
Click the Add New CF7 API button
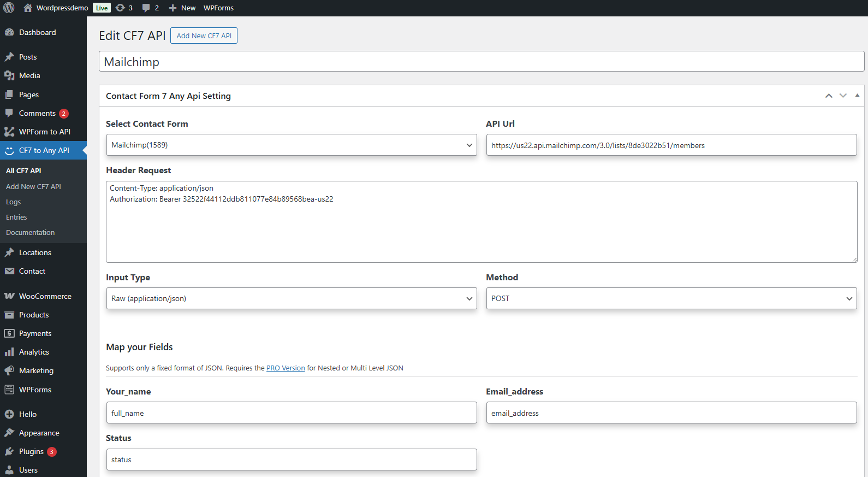tap(204, 36)
